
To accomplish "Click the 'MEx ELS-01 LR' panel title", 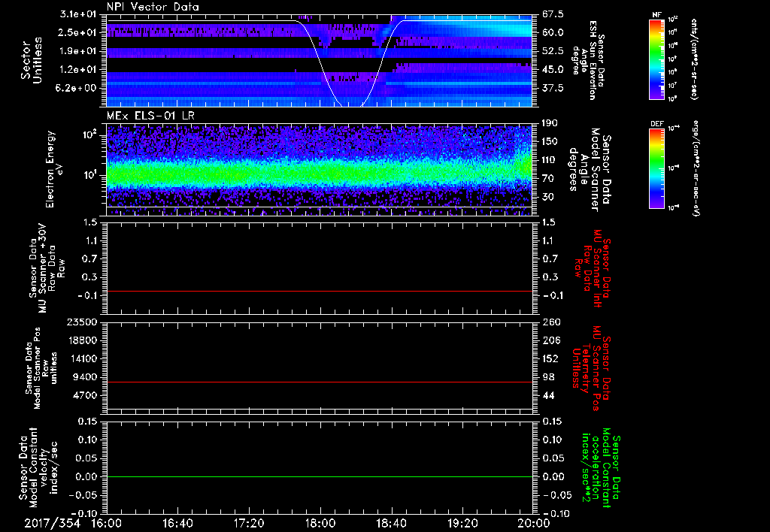I will coord(150,116).
